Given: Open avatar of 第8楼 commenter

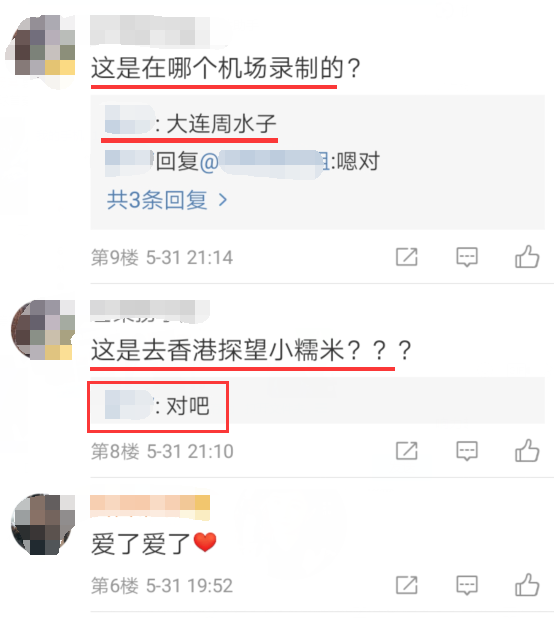Looking at the screenshot, I should [43, 330].
